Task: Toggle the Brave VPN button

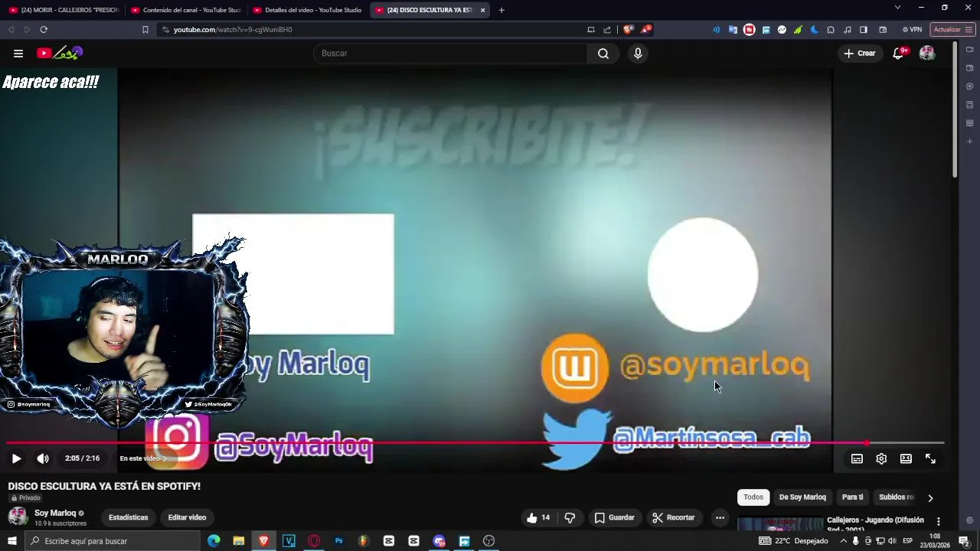Action: 912,30
